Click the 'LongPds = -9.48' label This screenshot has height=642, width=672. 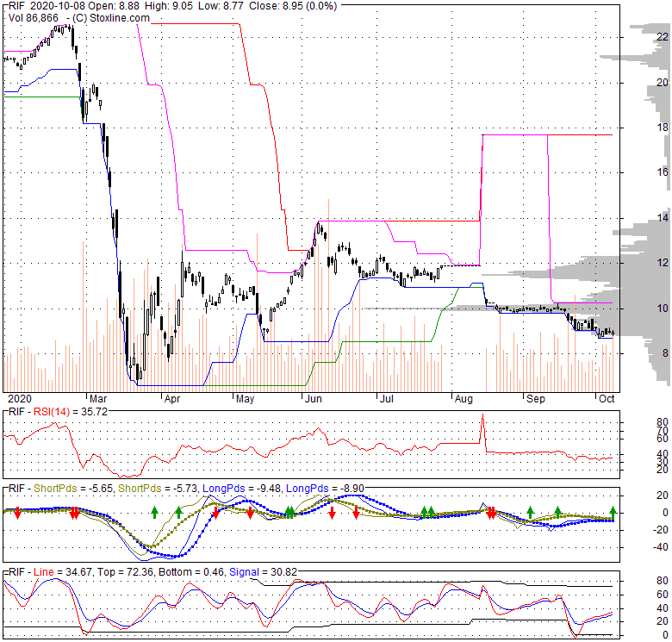[x=242, y=488]
